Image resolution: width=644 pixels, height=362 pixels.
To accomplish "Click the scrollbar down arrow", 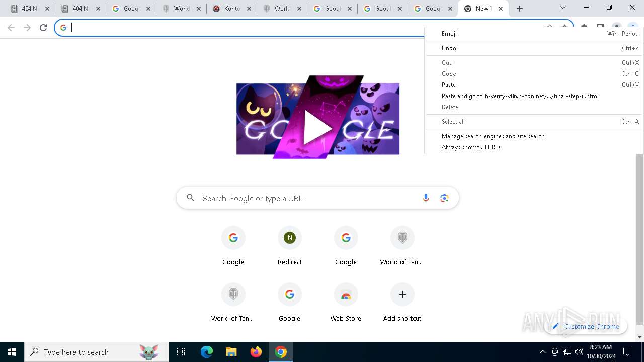I will click(639, 337).
